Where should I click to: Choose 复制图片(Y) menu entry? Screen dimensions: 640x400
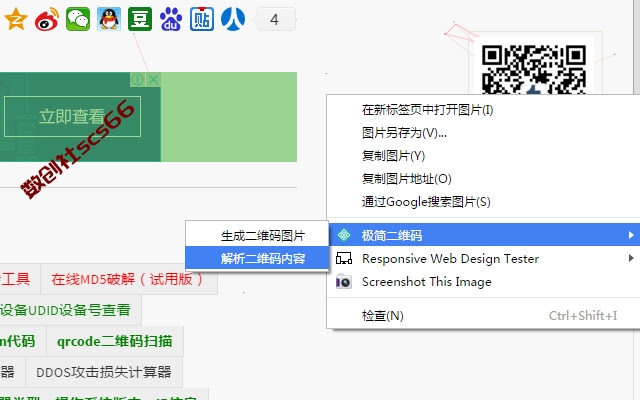coord(483,156)
